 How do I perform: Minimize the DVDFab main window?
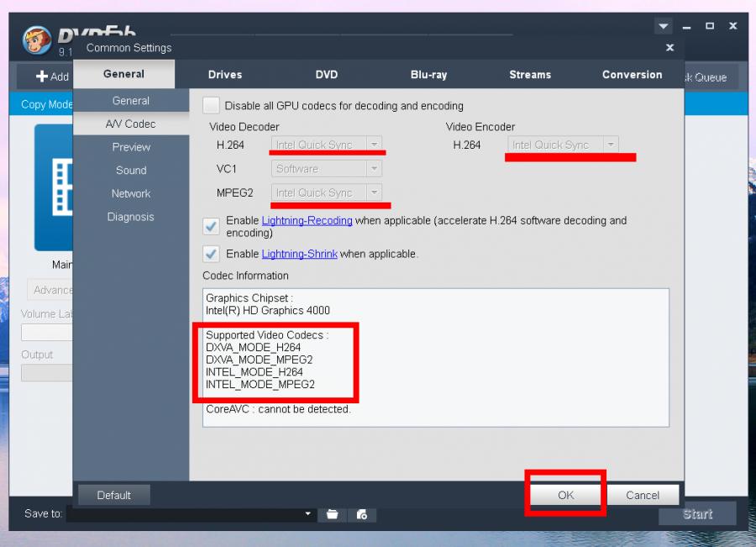[687, 27]
